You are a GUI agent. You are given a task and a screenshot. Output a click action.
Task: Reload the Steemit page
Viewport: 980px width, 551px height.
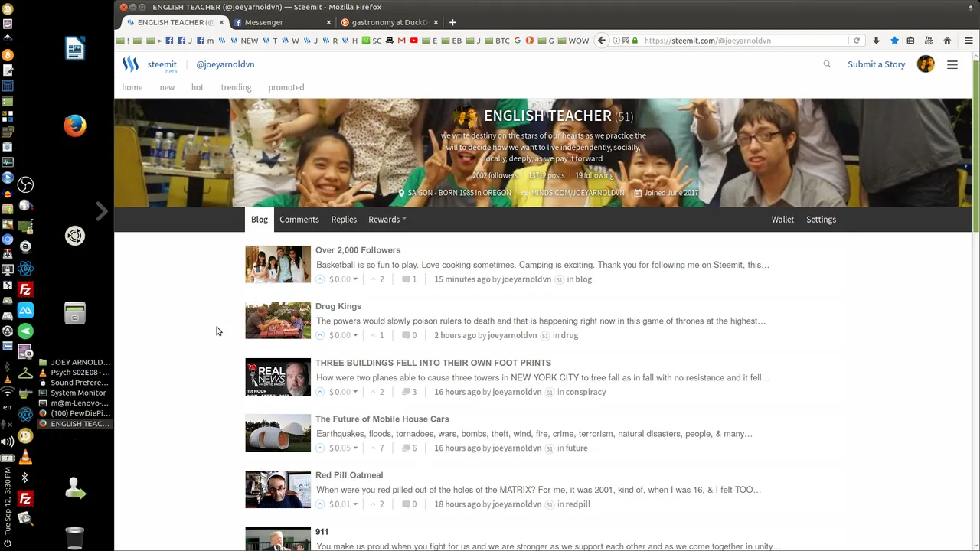point(857,41)
